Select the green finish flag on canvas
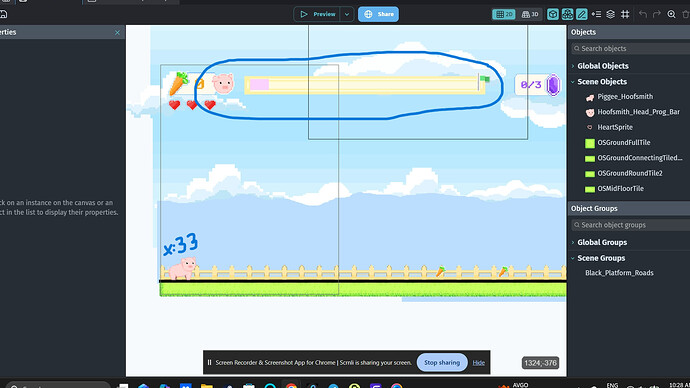690x388 pixels. click(484, 79)
